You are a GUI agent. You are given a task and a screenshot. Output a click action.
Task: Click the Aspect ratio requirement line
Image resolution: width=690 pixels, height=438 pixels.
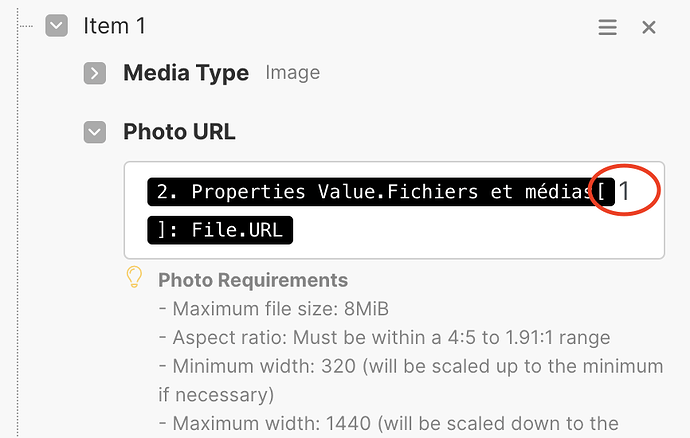(383, 337)
